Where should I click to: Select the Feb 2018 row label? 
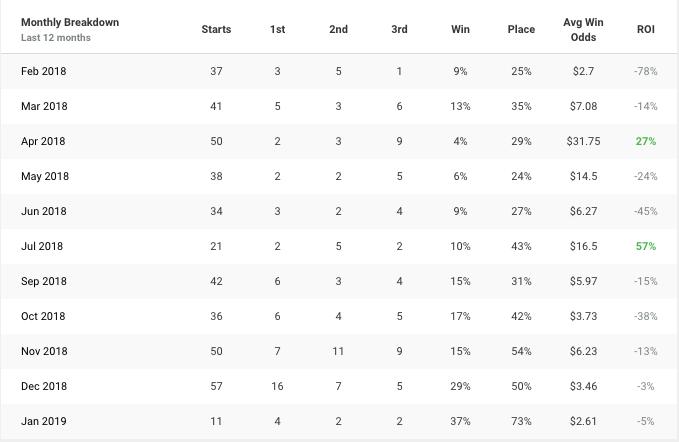[x=44, y=71]
